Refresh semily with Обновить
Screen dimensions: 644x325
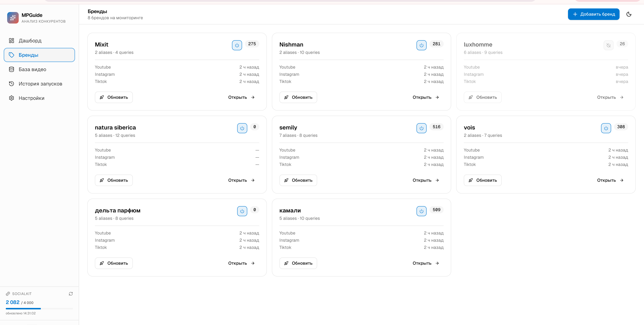[x=298, y=180]
